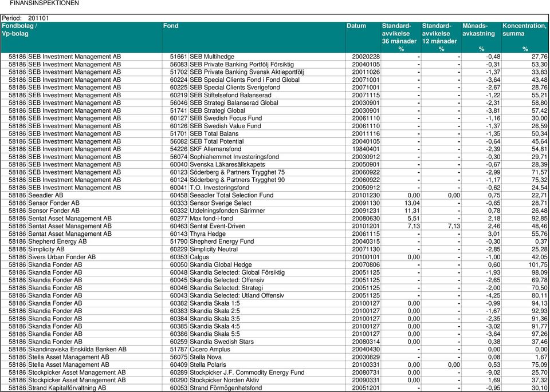This screenshot has height=392, width=550.
Task: Select Strand Förmögenhetsfond
Action: pos(226,388)
